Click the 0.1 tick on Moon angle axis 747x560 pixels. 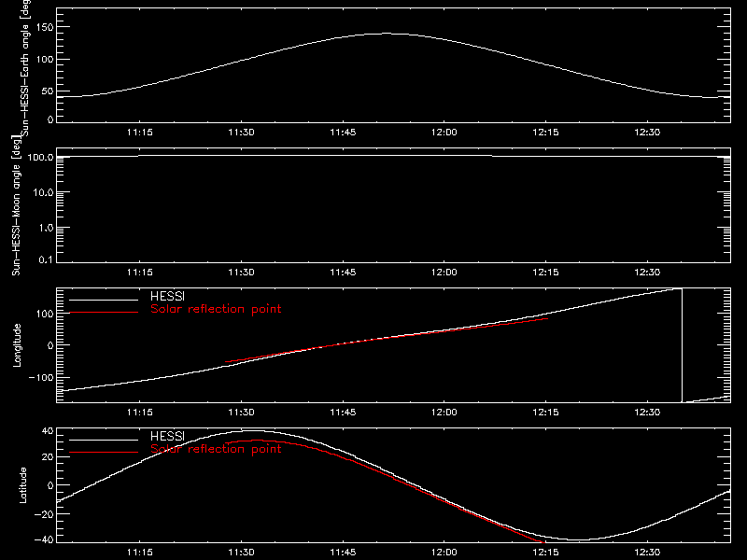tap(46, 260)
